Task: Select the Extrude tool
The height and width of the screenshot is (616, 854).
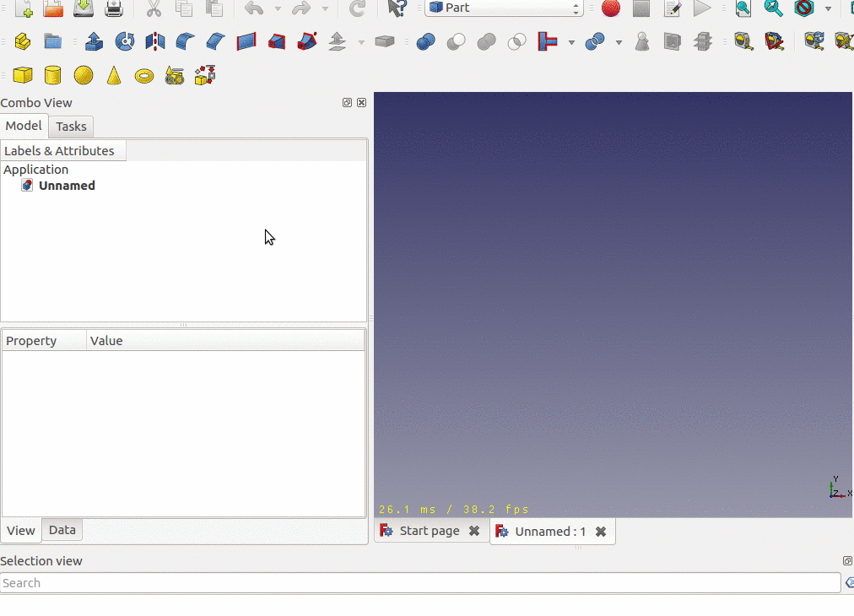Action: pyautogui.click(x=95, y=41)
